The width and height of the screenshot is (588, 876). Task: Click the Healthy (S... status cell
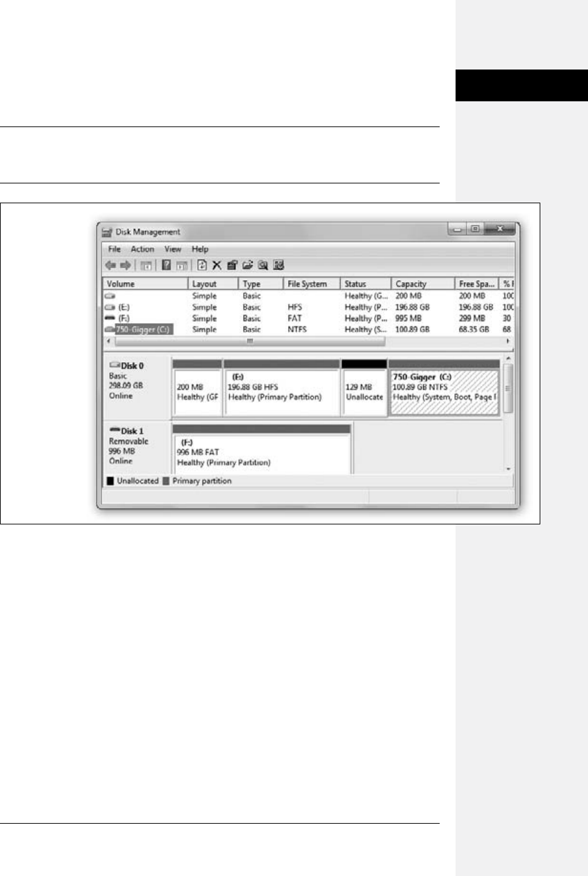tap(366, 329)
